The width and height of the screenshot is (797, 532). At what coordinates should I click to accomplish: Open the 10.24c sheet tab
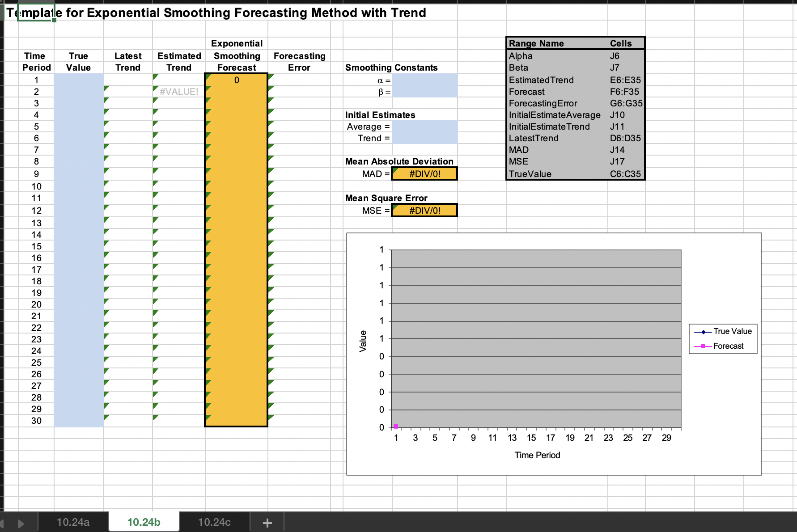point(214,522)
